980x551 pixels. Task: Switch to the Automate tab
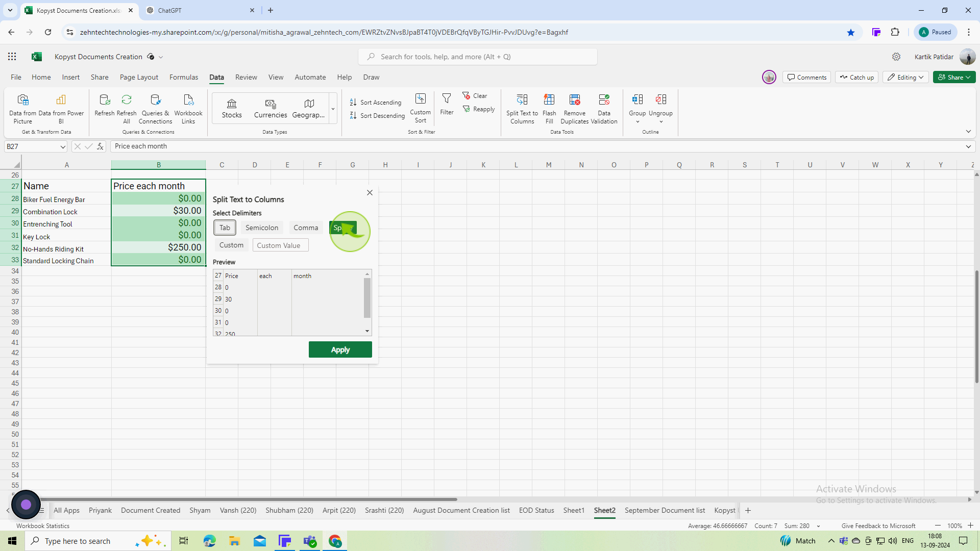310,77
